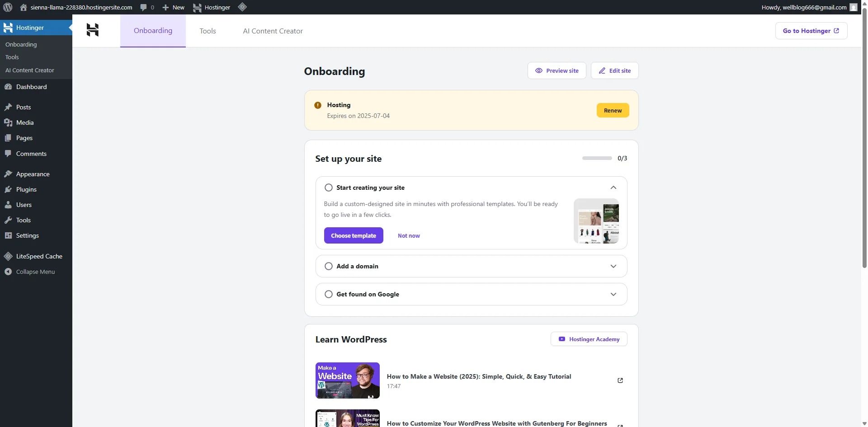Open How to Make a Website video title
Viewport: 868px width, 427px height.
pos(479,376)
